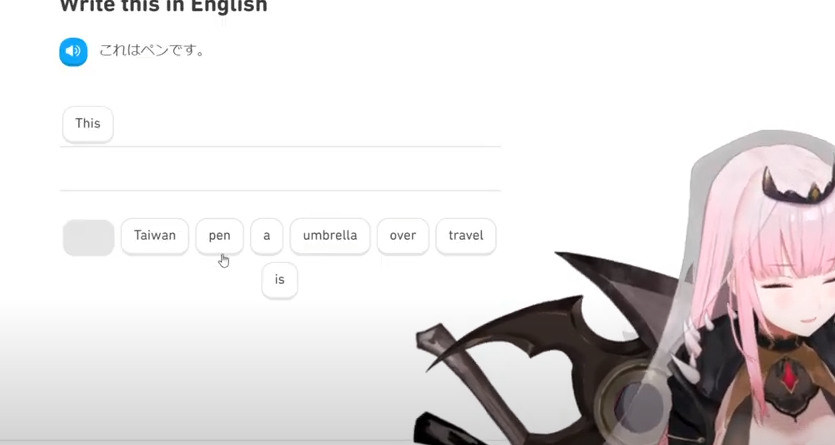This screenshot has width=835, height=445.
Task: Click the Japanese word "ペン" for a hint
Action: pyautogui.click(x=154, y=51)
